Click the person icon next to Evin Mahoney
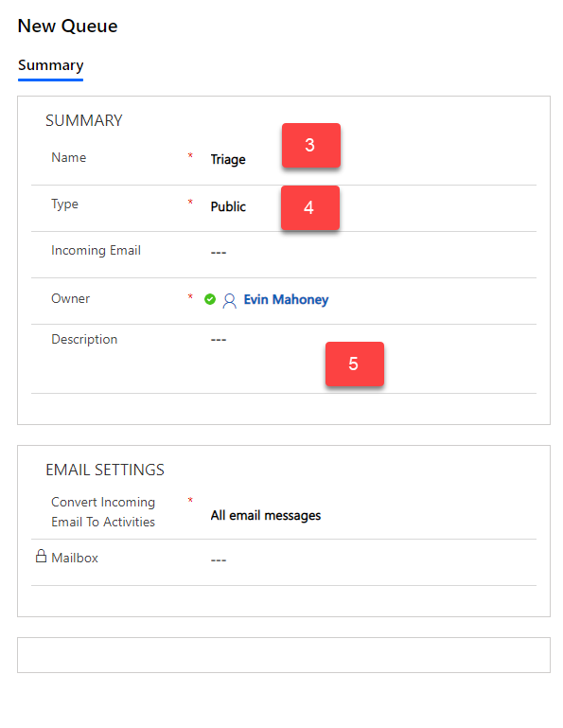This screenshot has width=563, height=728. pos(229,300)
